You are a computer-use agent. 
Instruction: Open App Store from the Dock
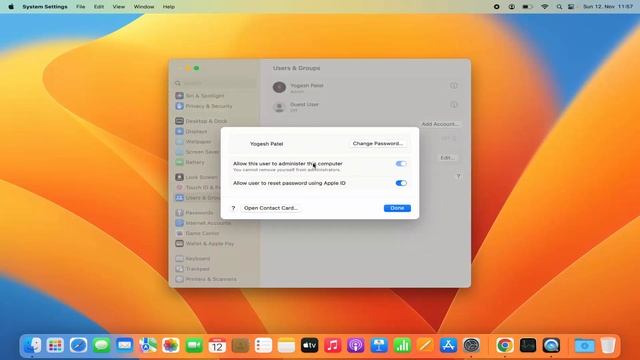(x=448, y=345)
